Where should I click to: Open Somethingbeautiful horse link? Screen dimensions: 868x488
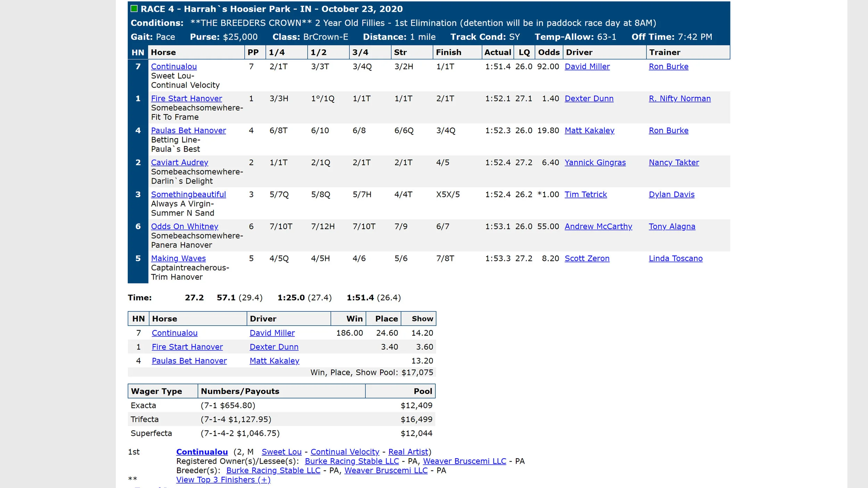[188, 194]
